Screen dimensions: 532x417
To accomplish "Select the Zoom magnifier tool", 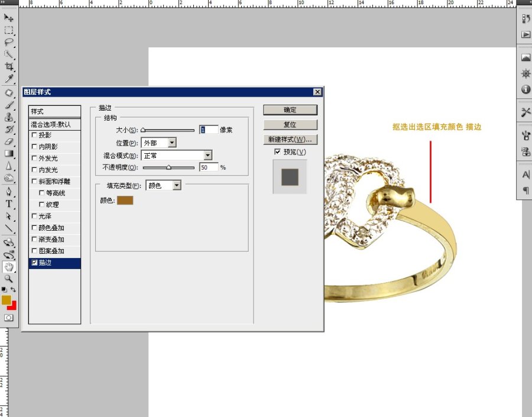I will (9, 278).
